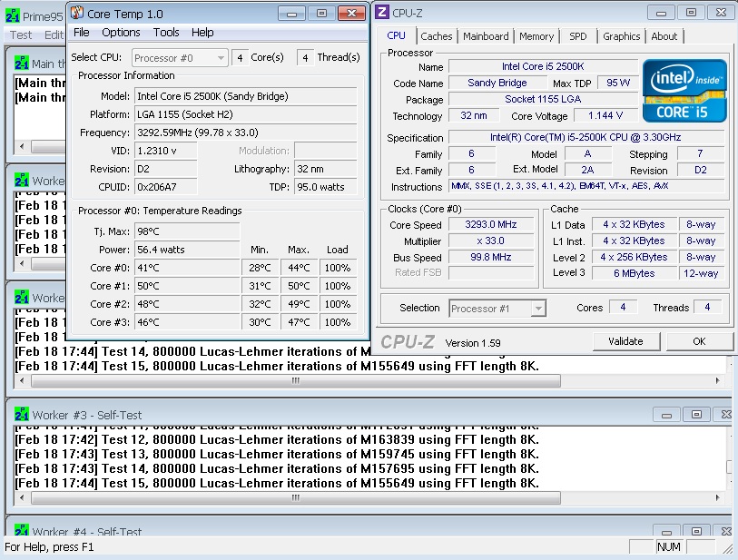Click the Worker #2 horizontal scrollbar thumb

click(296, 380)
